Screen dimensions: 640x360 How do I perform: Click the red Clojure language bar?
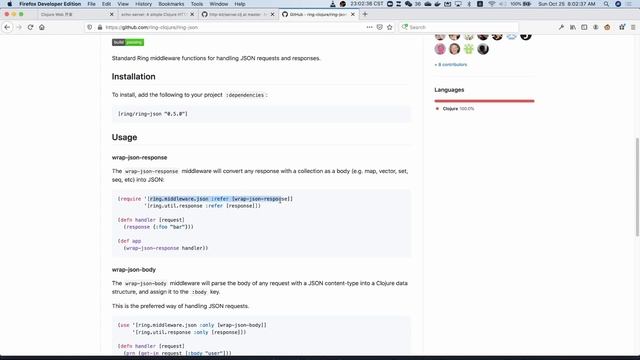coord(484,101)
